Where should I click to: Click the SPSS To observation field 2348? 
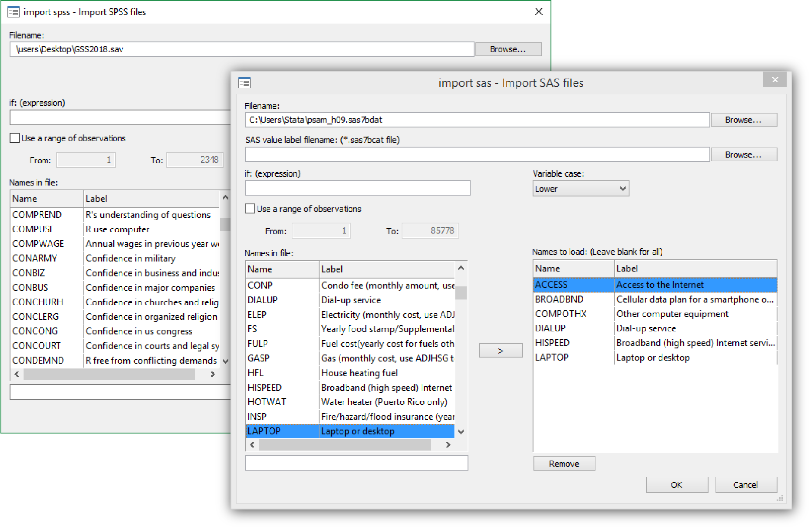click(195, 160)
